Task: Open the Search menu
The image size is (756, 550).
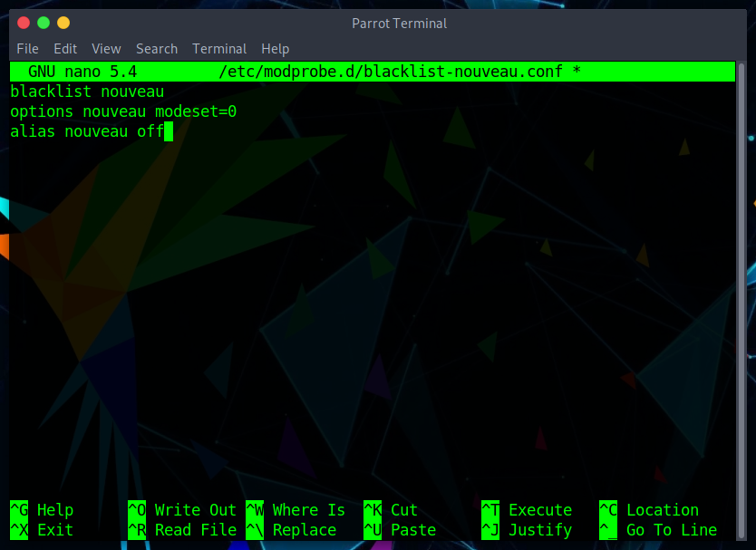Action: [157, 49]
